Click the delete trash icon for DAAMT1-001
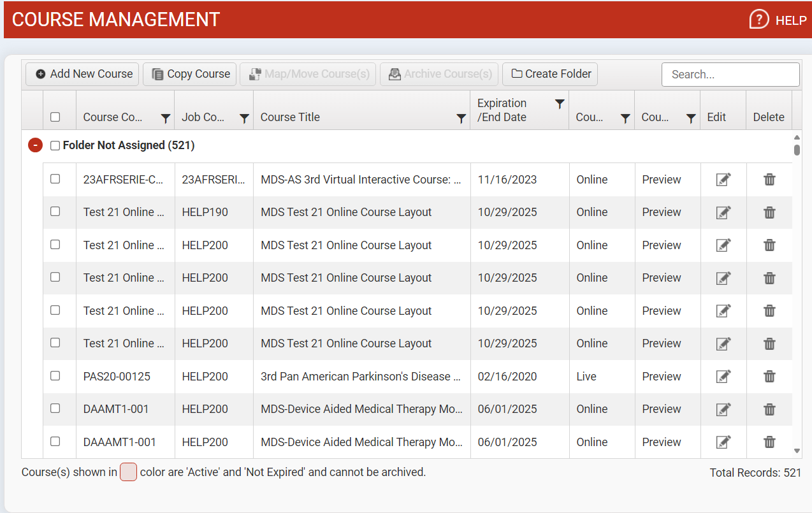Viewport: 812px width, 513px height. (769, 409)
